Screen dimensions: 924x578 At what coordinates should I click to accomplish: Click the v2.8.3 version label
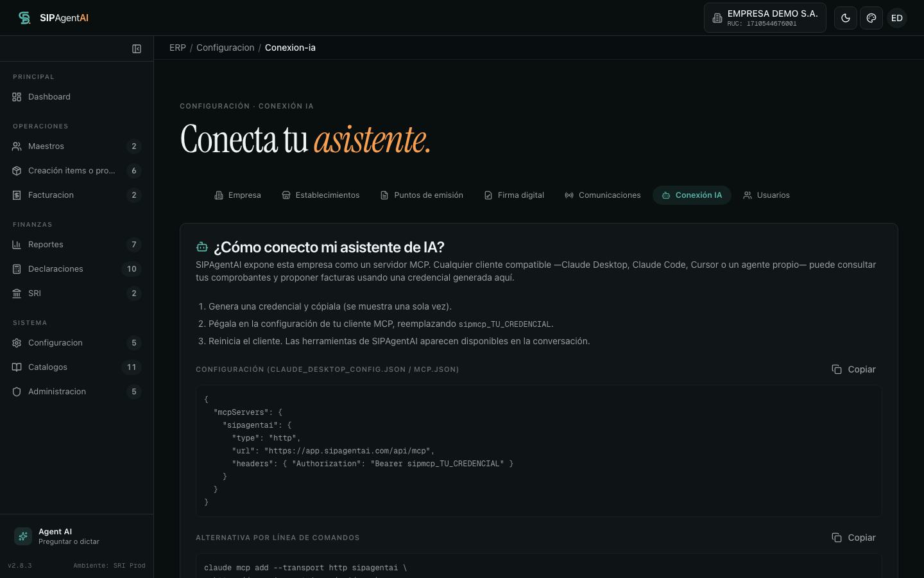click(x=20, y=566)
